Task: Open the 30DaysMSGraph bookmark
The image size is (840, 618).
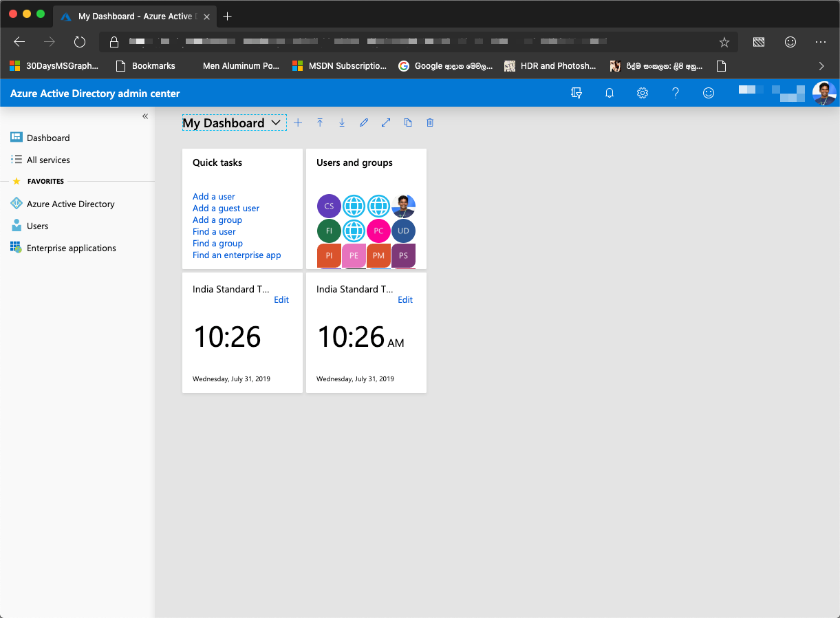Action: coord(54,66)
